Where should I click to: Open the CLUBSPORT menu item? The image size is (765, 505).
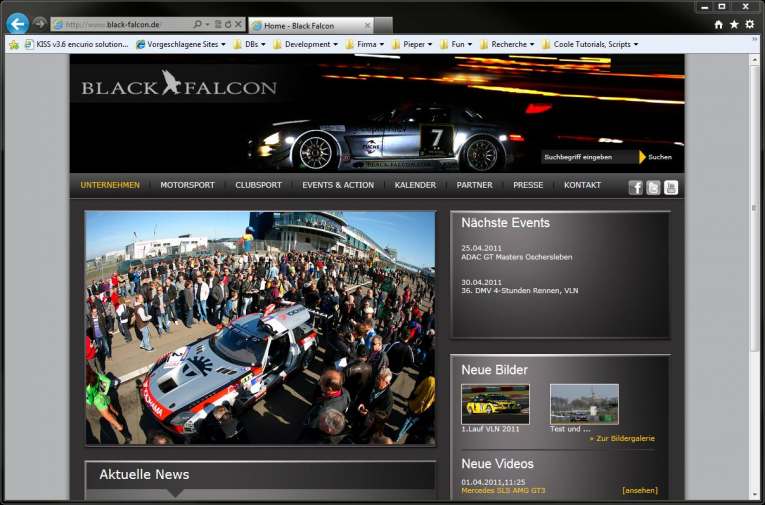click(259, 185)
